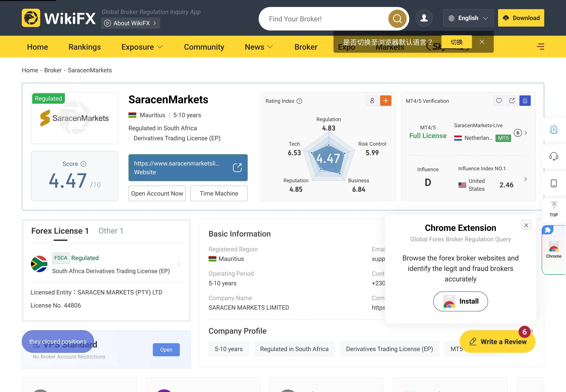Favorite the broker with heart icon
The height and width of the screenshot is (392, 566).
499,101
